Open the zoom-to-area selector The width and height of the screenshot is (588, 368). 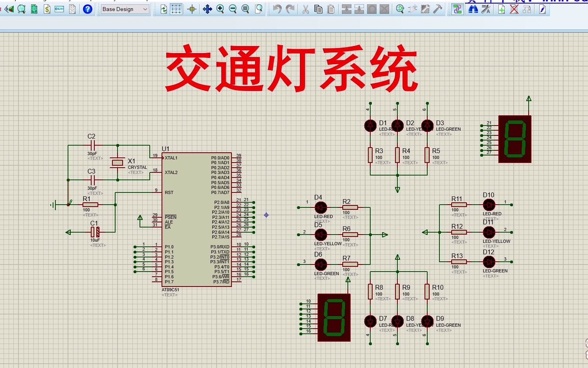pyautogui.click(x=259, y=9)
